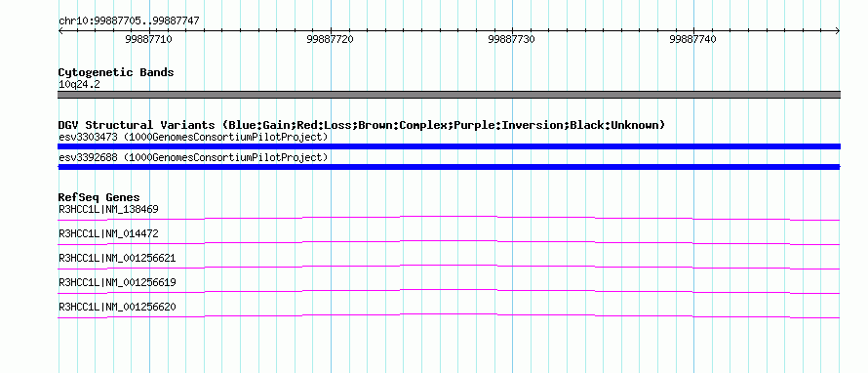Click the right arrow of the ruler
Image resolution: width=868 pixels, height=373 pixels.
tap(838, 31)
